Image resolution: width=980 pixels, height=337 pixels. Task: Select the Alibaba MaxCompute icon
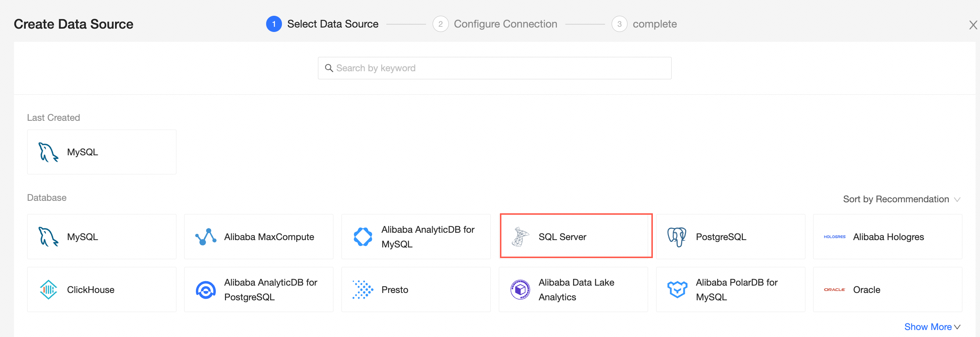(205, 236)
